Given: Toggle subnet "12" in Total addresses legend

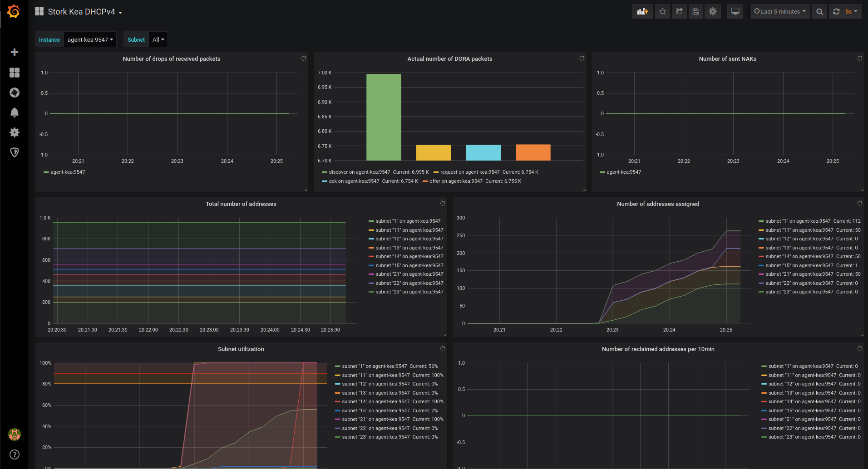Looking at the screenshot, I should point(409,239).
